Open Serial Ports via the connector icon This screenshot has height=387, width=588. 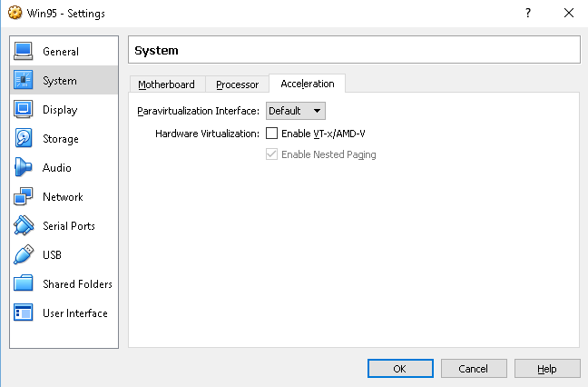24,225
